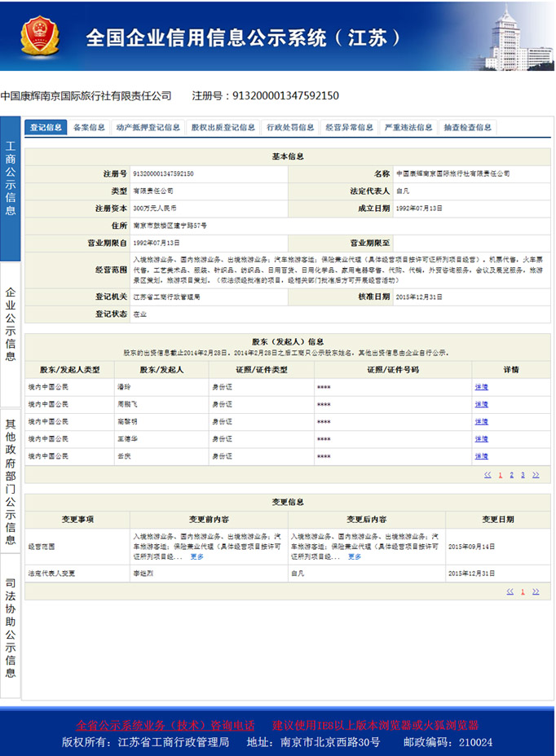Jump to first page of shareholder list
This screenshot has width=556, height=756.
tap(488, 476)
